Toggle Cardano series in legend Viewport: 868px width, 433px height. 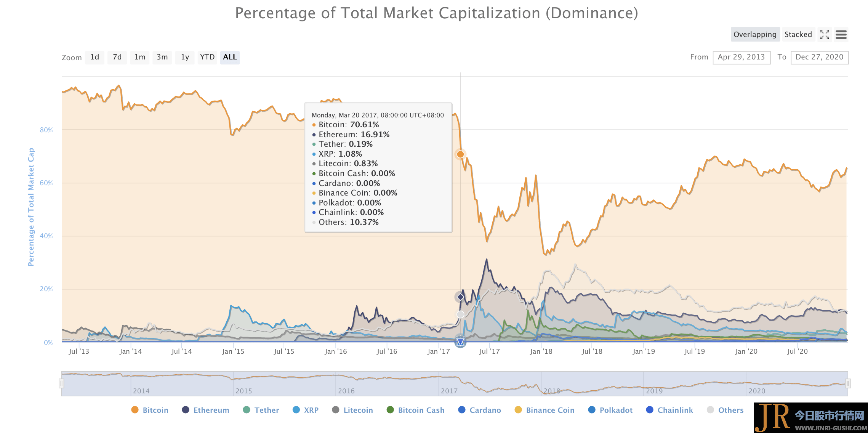coord(479,410)
